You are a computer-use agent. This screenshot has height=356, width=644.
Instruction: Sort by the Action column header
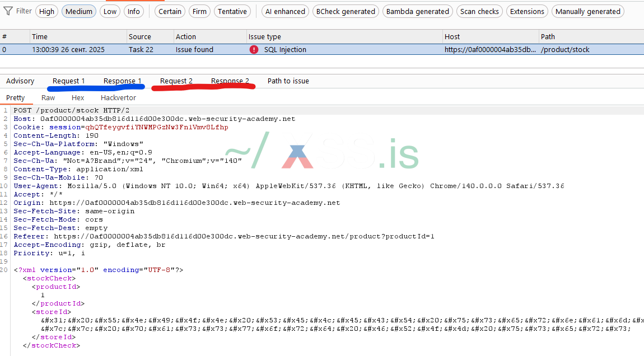pos(210,36)
